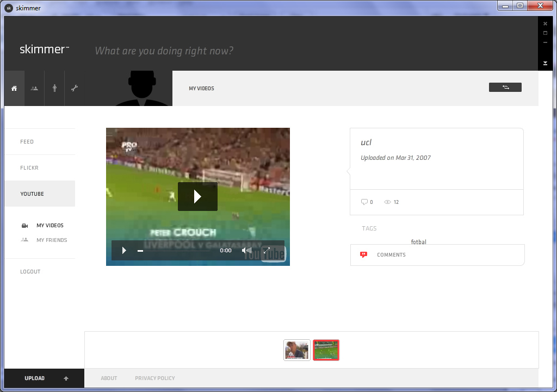Expand the COMMENTS section
Viewport: 557px width, 392px height.
437,255
